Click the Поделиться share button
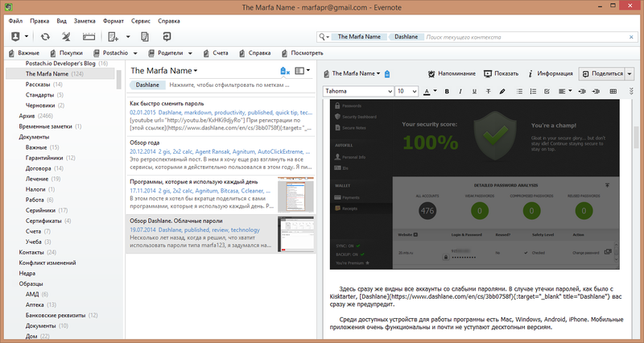 (x=602, y=73)
